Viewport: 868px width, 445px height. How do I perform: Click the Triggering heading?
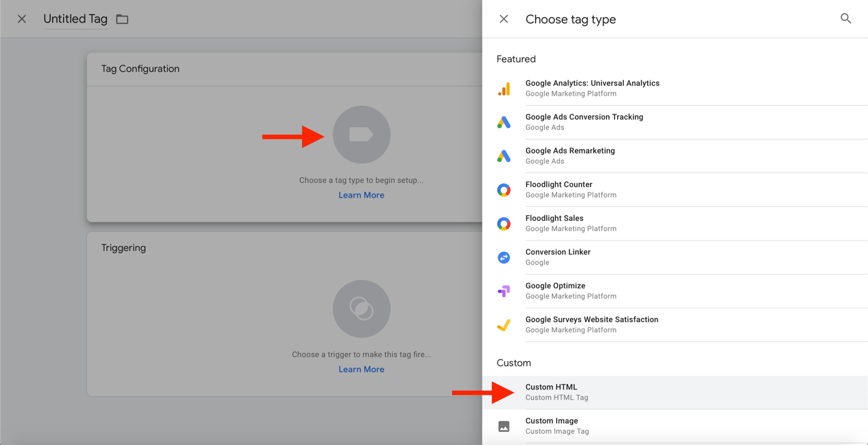[x=123, y=248]
